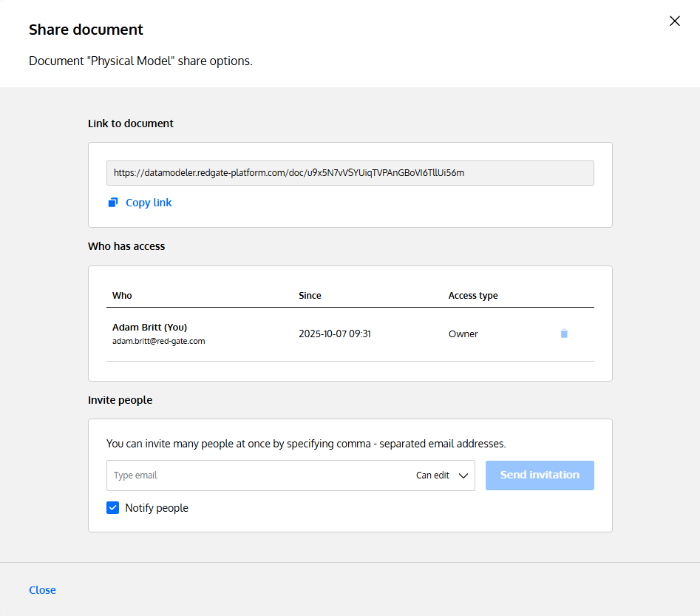This screenshot has width=700, height=616.
Task: Click the Close link at bottom left
Action: point(42,590)
